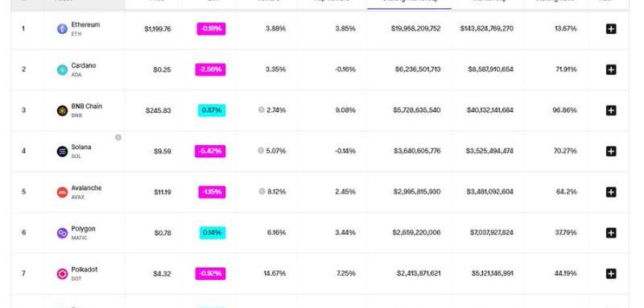Click the Cardano ADA logo icon
Screen dimensions: 644x308
[x=62, y=70]
